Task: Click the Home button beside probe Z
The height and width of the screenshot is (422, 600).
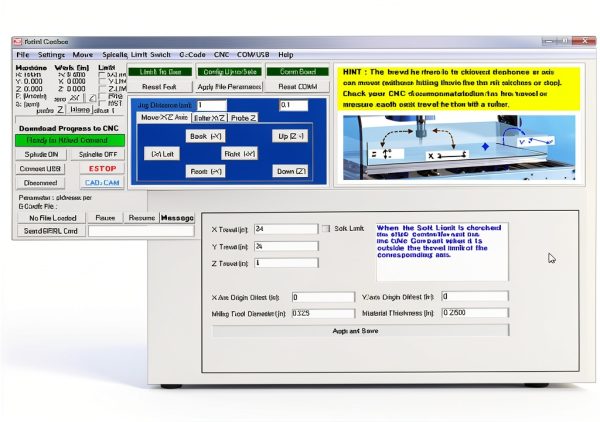Action: (80, 110)
